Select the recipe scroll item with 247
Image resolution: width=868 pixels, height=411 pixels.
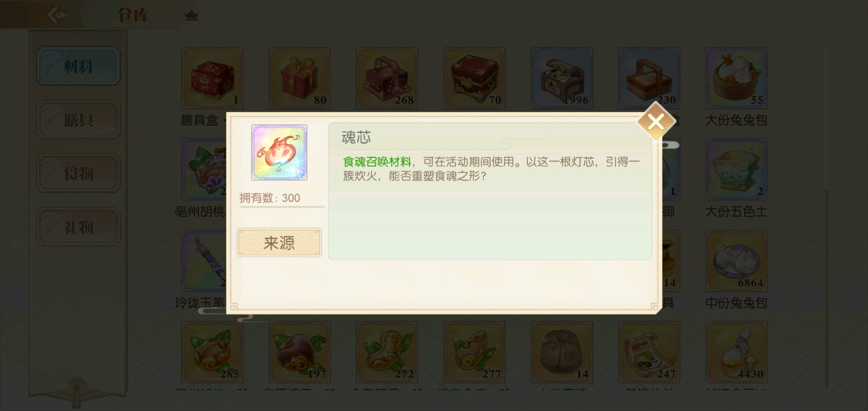pyautogui.click(x=649, y=352)
